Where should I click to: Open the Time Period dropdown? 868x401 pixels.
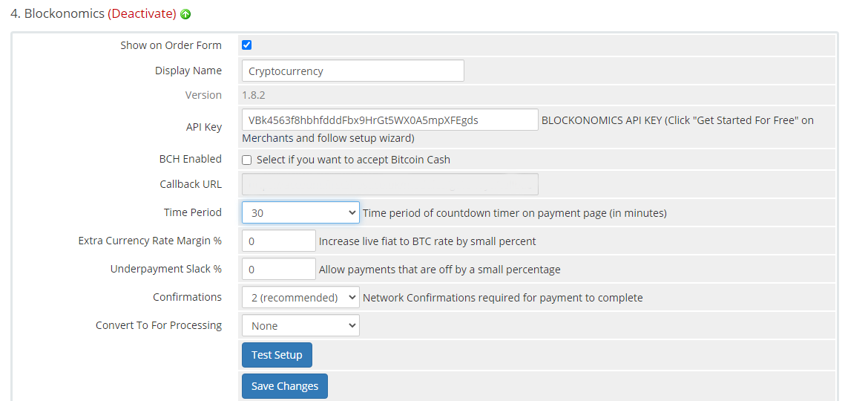pos(300,212)
